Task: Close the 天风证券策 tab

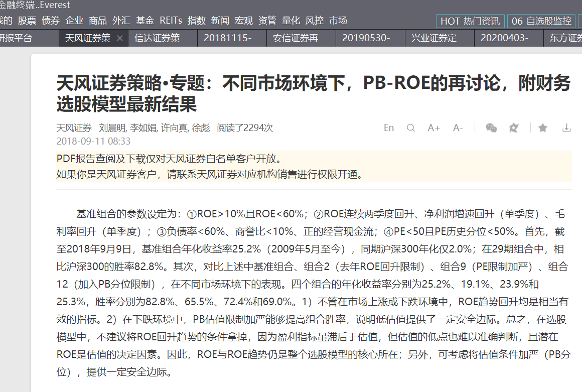Action: pos(120,38)
